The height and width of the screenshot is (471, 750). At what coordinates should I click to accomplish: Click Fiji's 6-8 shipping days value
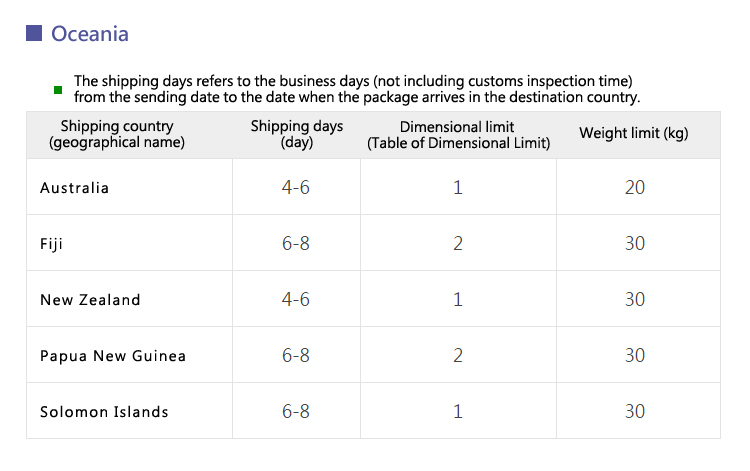[296, 243]
